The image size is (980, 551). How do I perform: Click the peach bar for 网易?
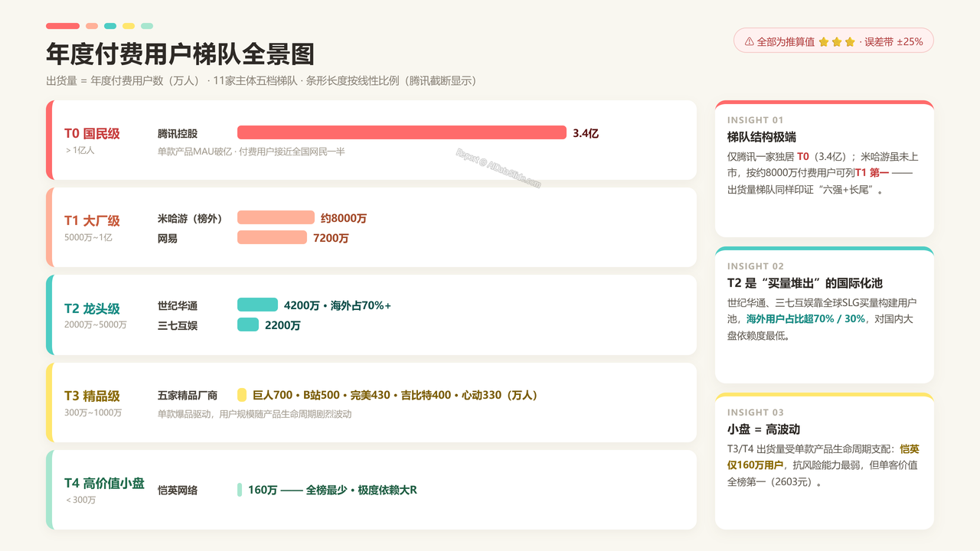[272, 237]
